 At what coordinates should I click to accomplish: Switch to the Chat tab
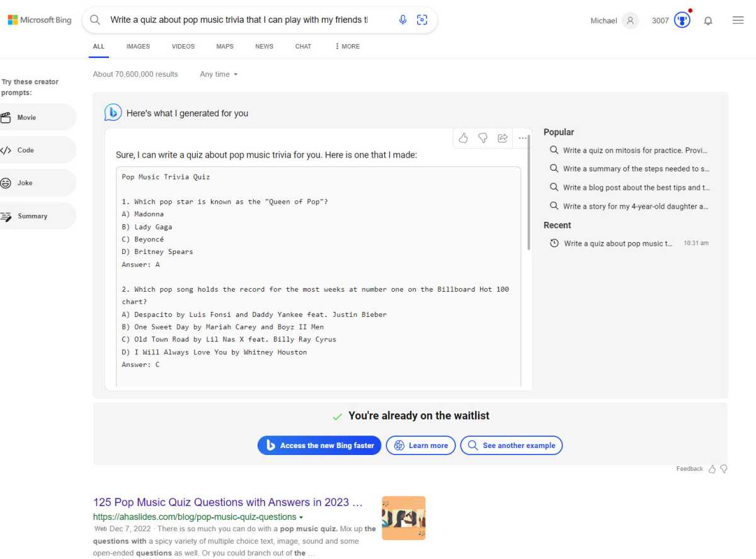[303, 46]
